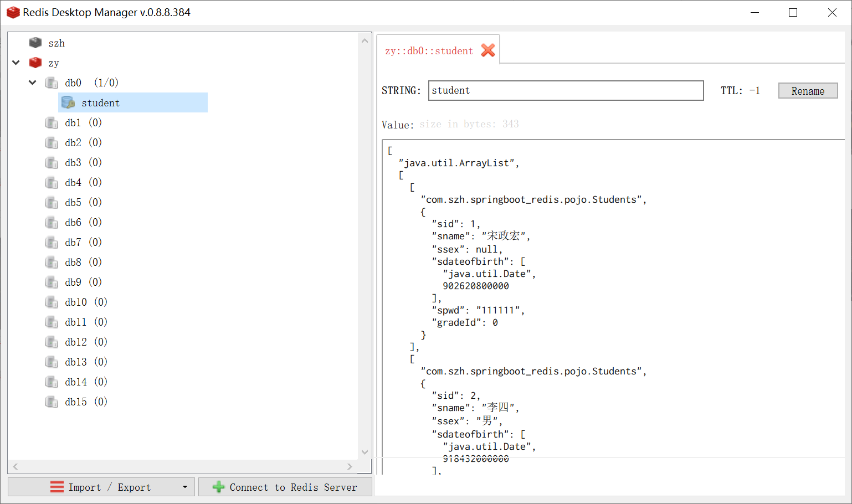The image size is (852, 504).
Task: Open the Import / Export dropdown arrow
Action: pyautogui.click(x=185, y=487)
